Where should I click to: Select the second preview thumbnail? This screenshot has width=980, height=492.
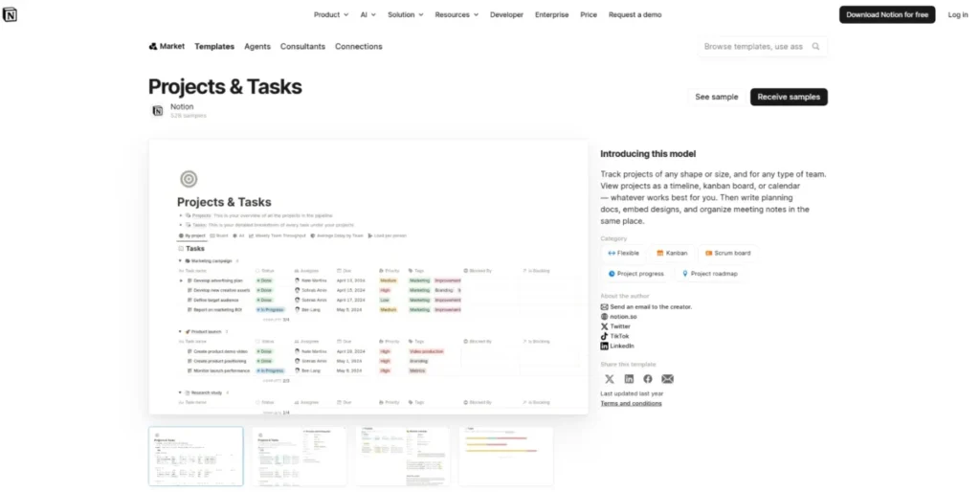pyautogui.click(x=300, y=457)
